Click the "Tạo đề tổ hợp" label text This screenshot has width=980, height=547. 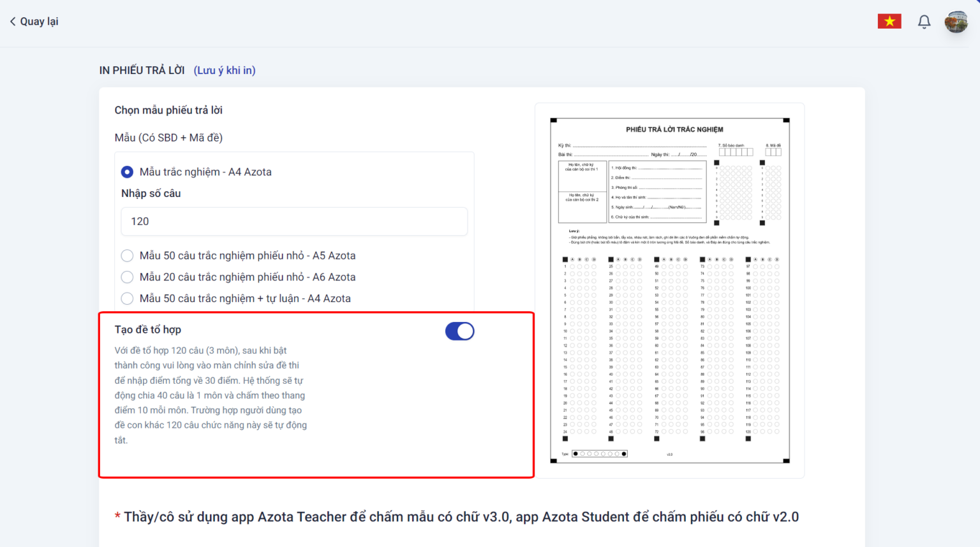148,330
